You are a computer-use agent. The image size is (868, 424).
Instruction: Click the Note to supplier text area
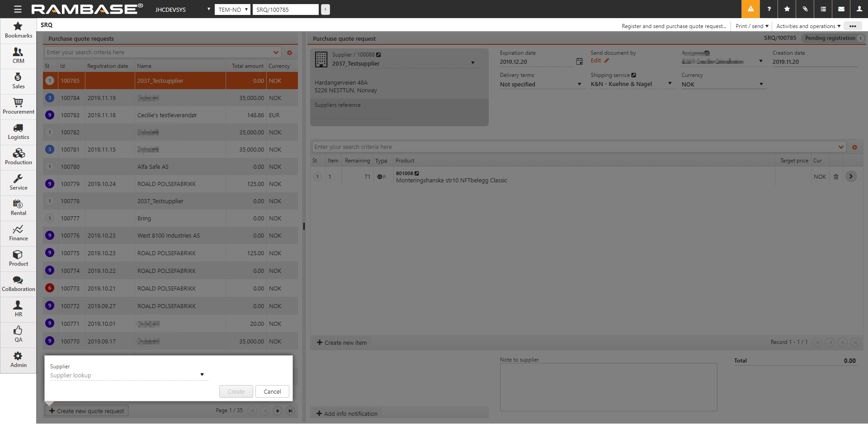[608, 387]
